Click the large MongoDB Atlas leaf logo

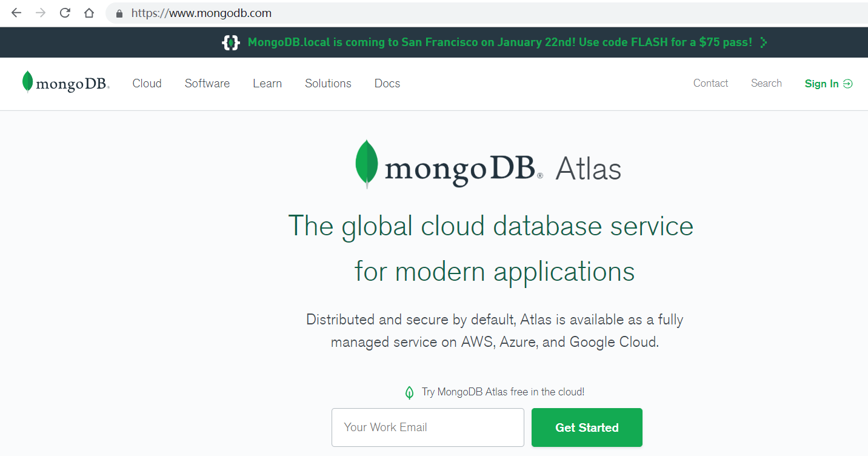click(366, 164)
